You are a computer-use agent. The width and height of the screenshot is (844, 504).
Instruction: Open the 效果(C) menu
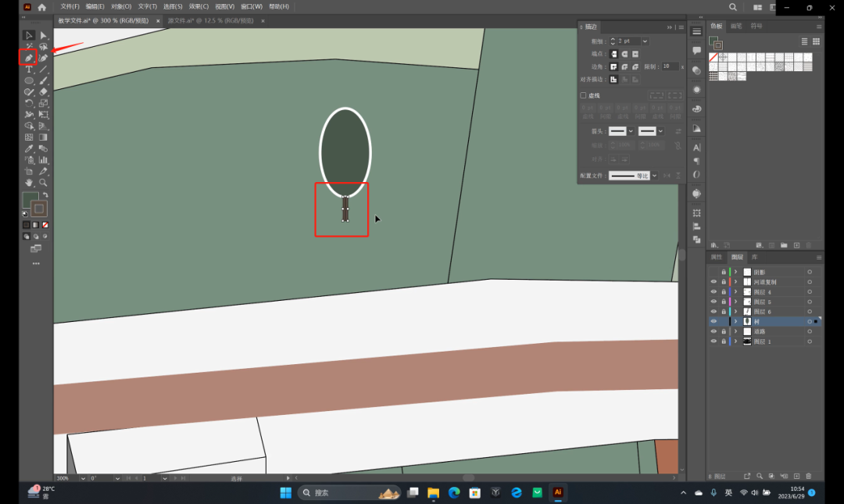point(198,6)
